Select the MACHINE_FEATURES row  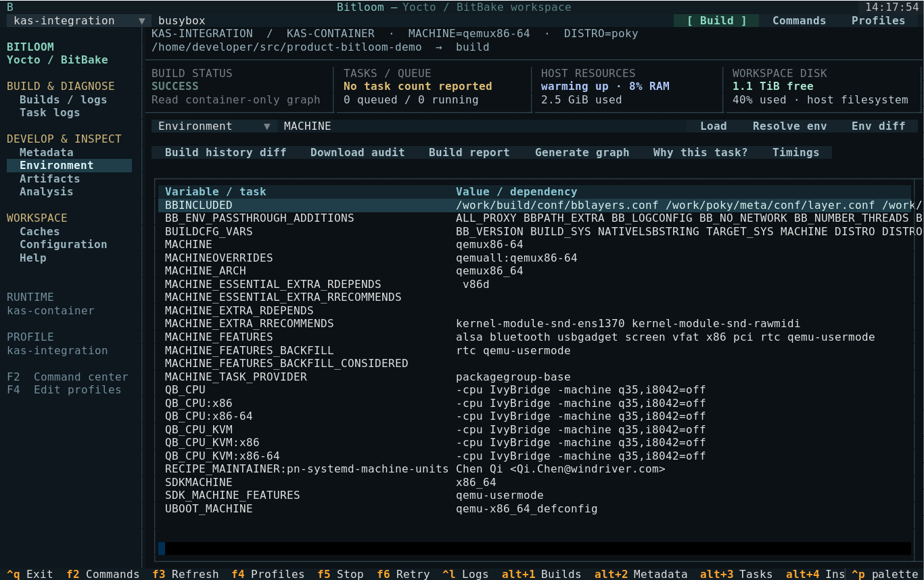click(x=534, y=337)
